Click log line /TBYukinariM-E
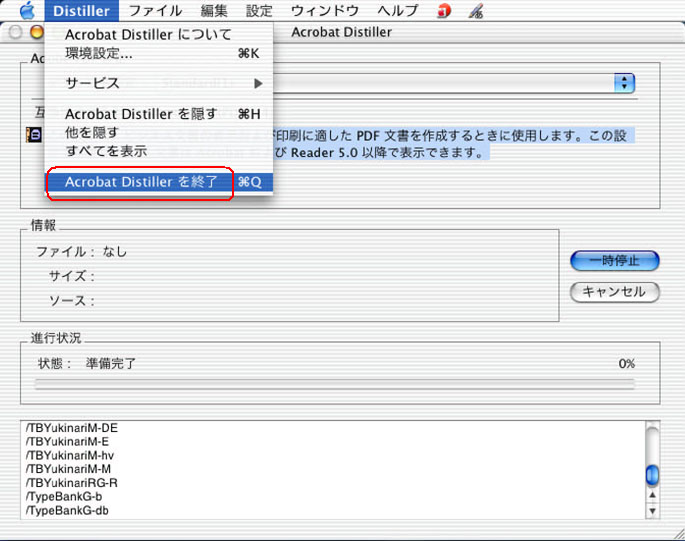Viewport: 685px width, 541px height. (67, 441)
